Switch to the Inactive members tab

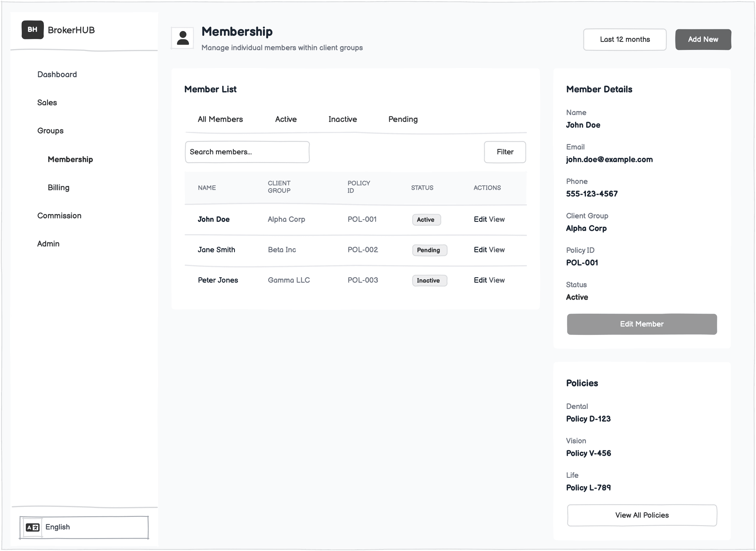342,119
